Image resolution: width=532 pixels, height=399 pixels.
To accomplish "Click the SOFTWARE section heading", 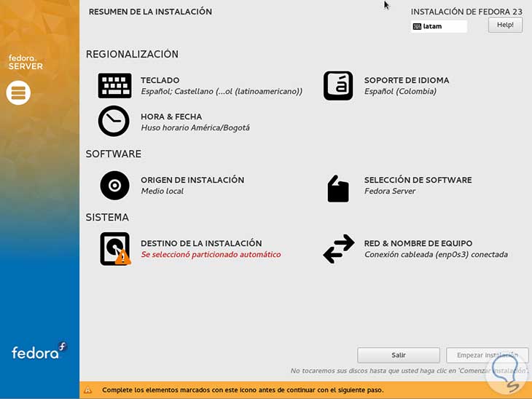I will click(113, 154).
